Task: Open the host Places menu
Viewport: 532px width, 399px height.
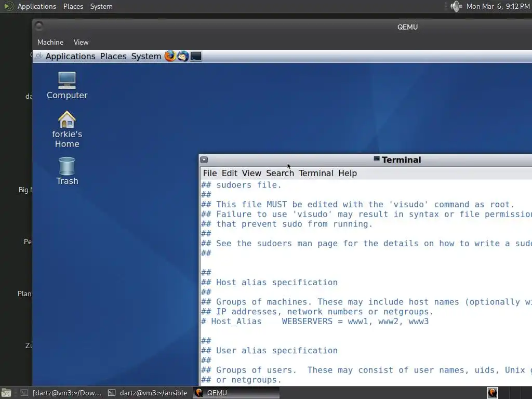Action: [73, 6]
